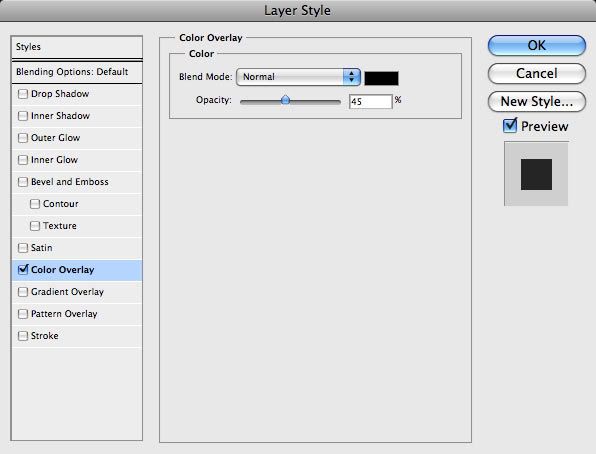Click the Opacity slider handle

click(x=285, y=100)
